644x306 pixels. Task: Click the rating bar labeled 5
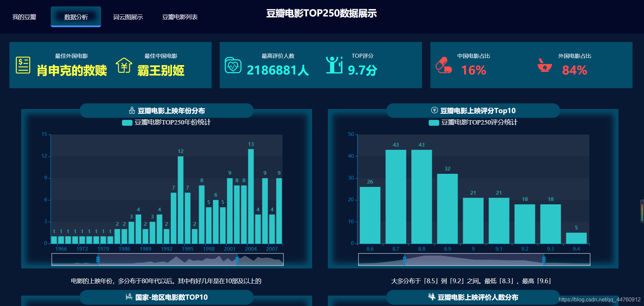pos(576,238)
